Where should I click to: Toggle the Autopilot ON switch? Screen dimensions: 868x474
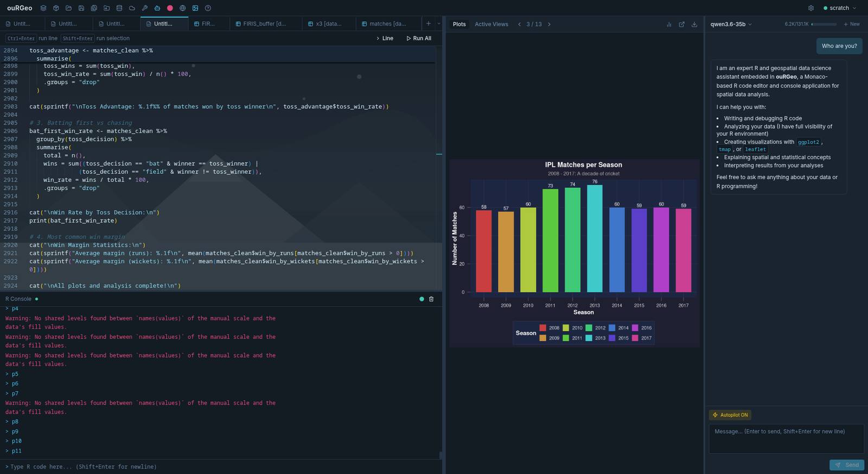[730, 415]
